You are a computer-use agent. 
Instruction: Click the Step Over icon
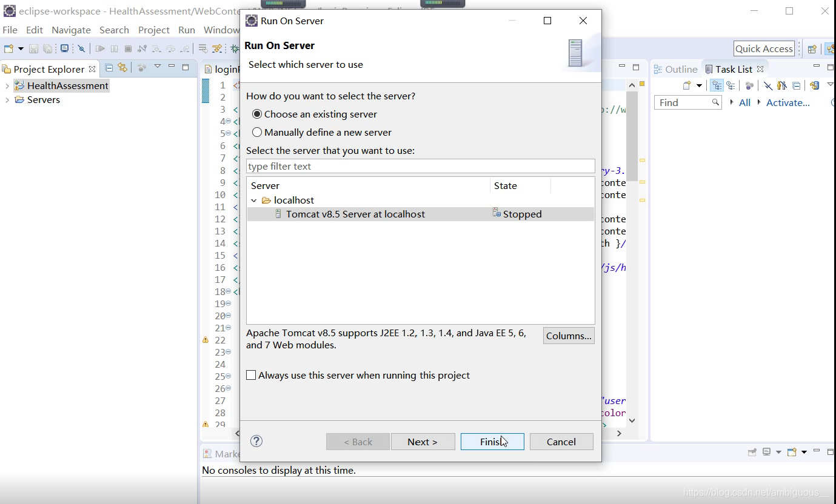(171, 48)
